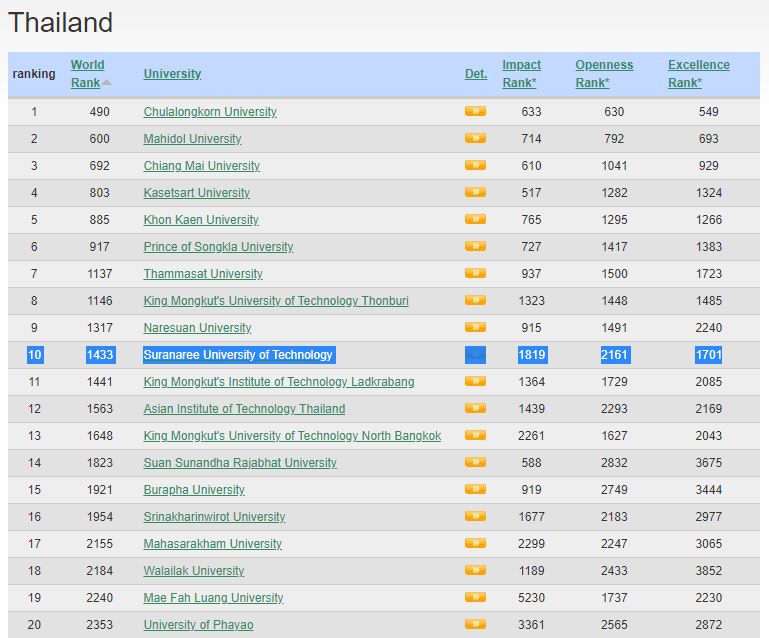
Task: Open details icon for KMUT Thonburi row
Action: pos(475,300)
